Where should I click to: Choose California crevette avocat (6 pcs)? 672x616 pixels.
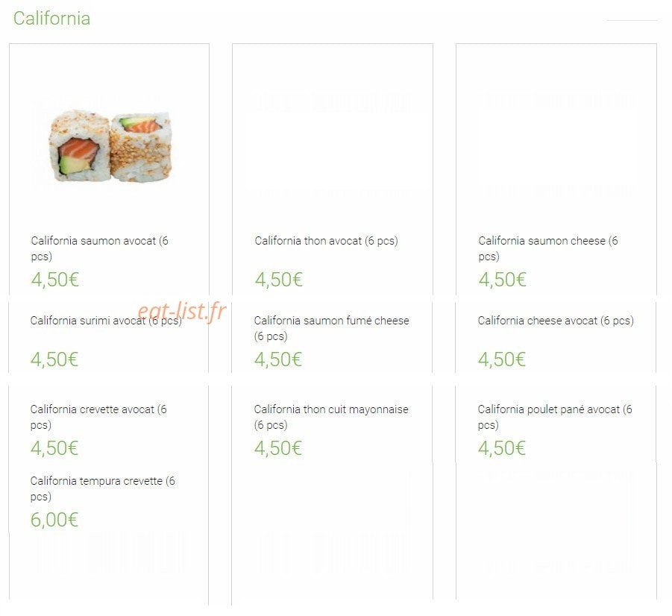(98, 417)
